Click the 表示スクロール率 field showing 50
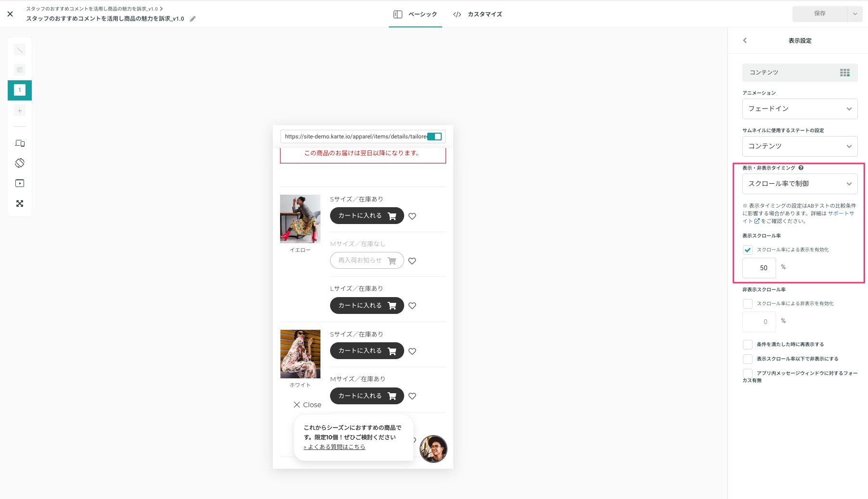This screenshot has height=499, width=868. [x=759, y=268]
